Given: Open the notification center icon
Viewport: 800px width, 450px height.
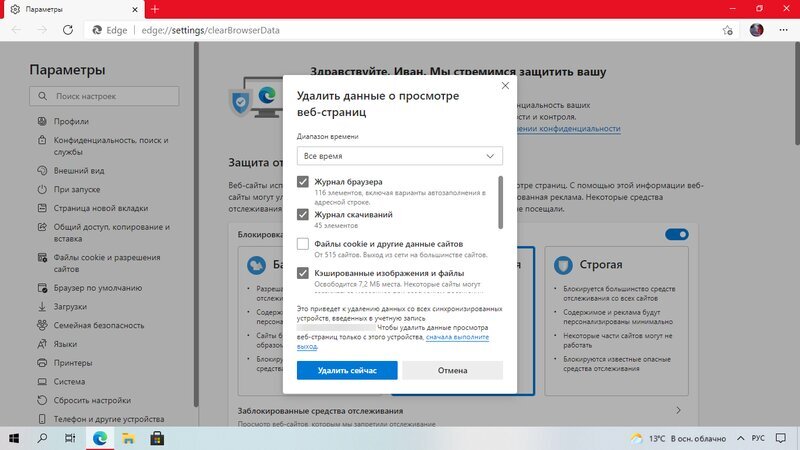Looking at the screenshot, I should pos(781,438).
